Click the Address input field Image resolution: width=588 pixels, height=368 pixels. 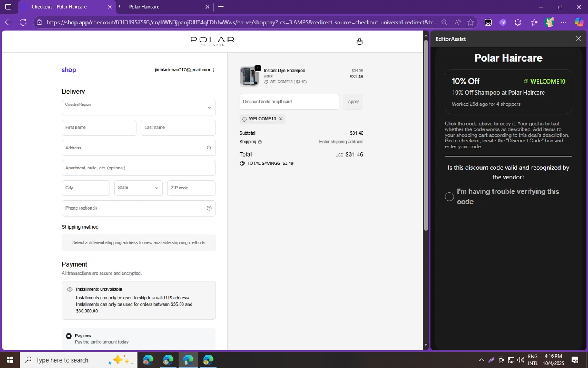pyautogui.click(x=139, y=148)
